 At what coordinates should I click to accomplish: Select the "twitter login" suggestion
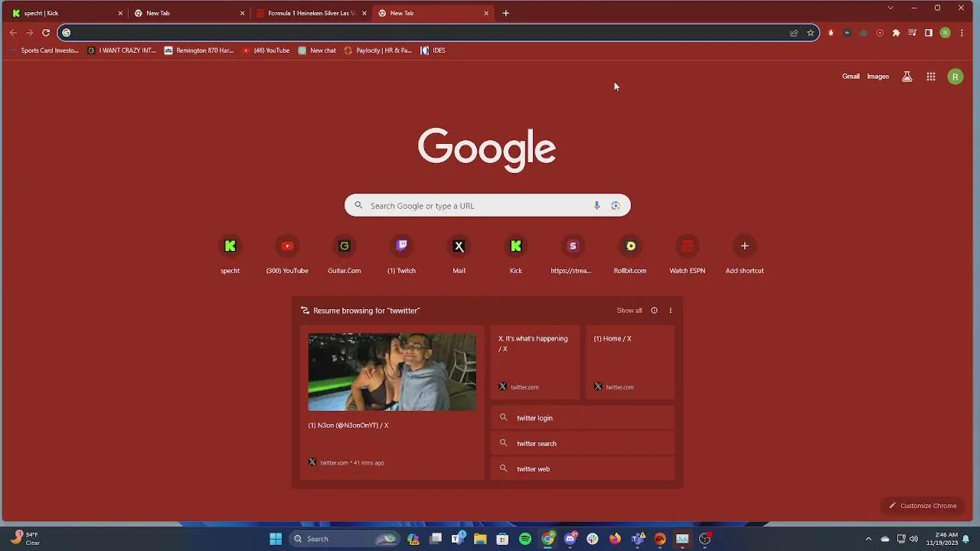point(583,418)
